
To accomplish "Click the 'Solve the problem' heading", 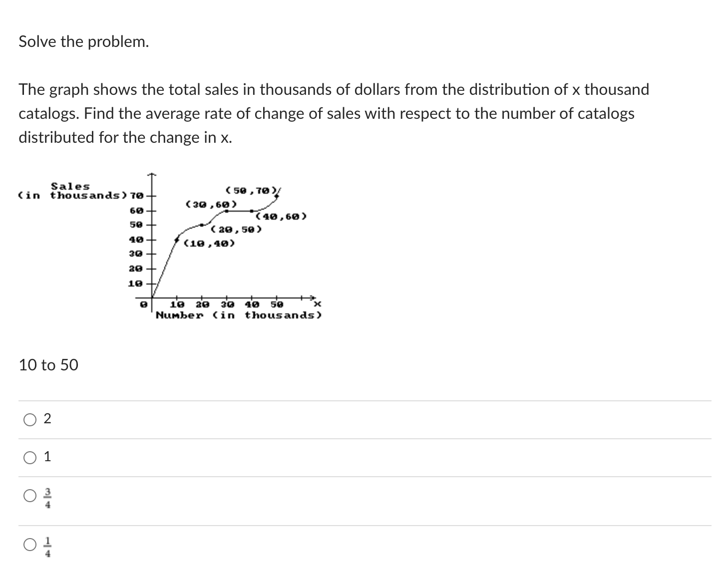I will (83, 41).
